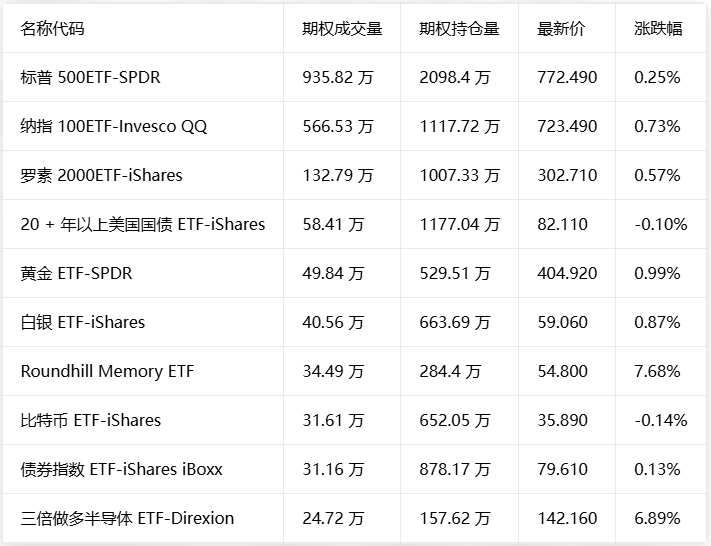Click the 772.490 latest price cell
The height and width of the screenshot is (546, 711).
[x=567, y=78]
